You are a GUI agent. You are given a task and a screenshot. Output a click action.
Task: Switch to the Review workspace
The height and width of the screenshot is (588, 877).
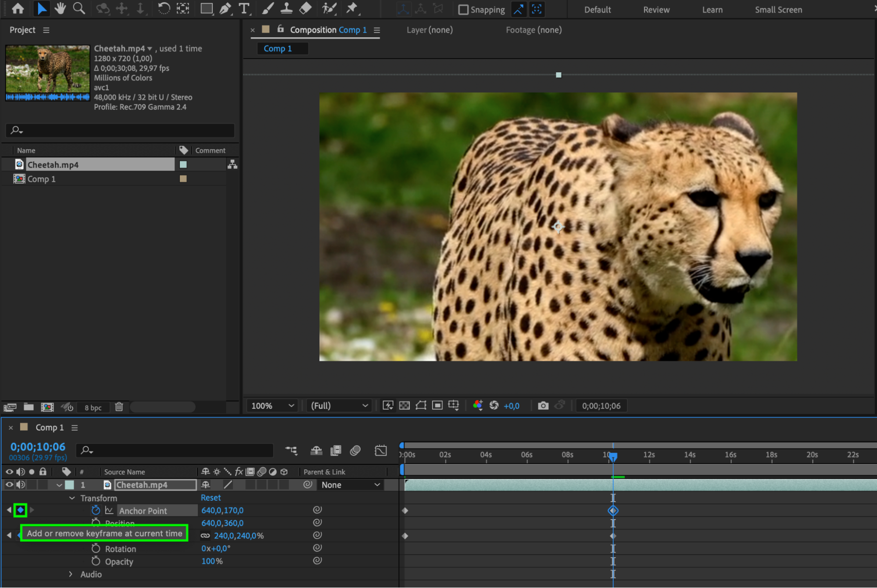[656, 10]
